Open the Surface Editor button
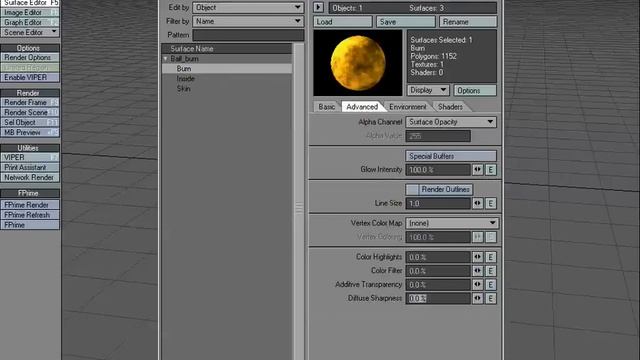This screenshot has height=360, width=640. point(30,3)
